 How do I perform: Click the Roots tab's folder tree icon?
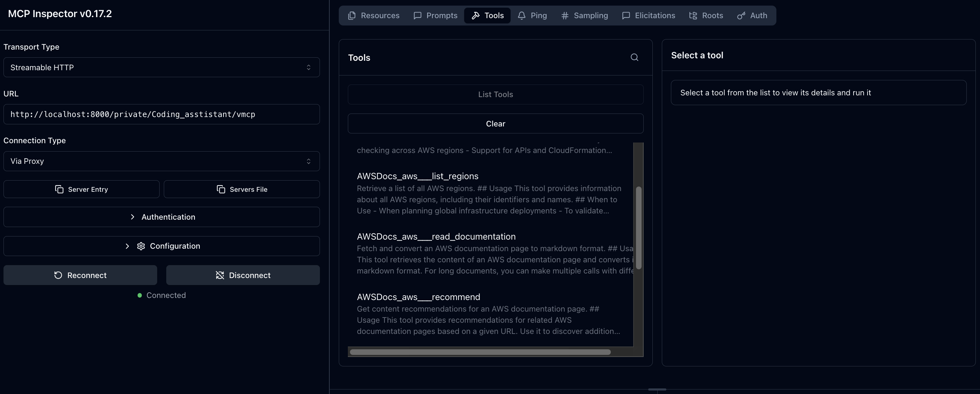[693, 16]
